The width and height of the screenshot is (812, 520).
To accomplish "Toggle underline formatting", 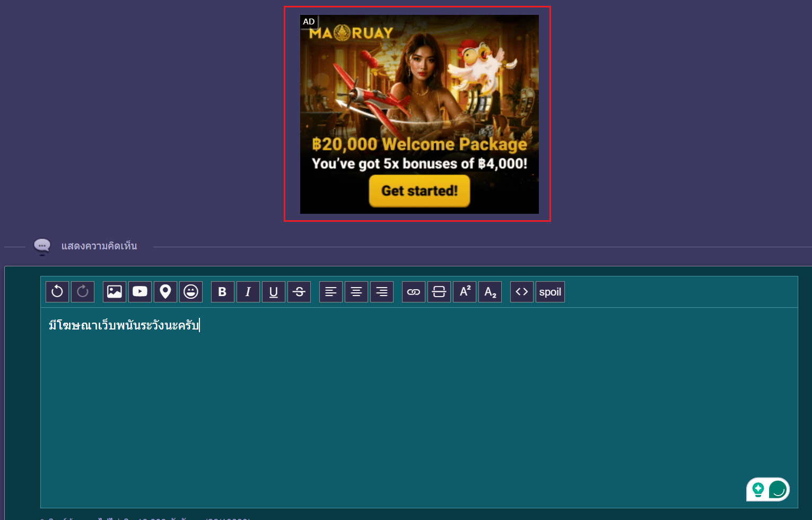I will pyautogui.click(x=274, y=292).
